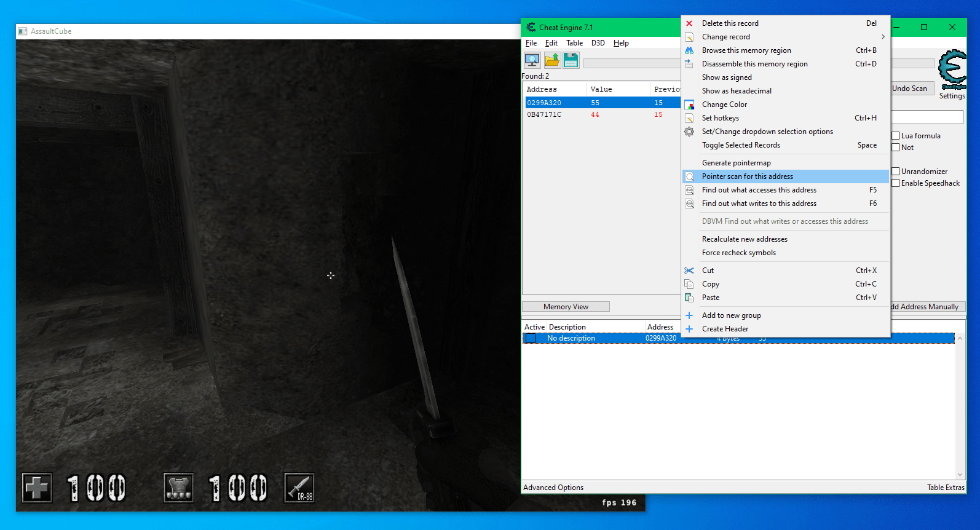
Task: Click the open table folder icon
Action: point(552,60)
